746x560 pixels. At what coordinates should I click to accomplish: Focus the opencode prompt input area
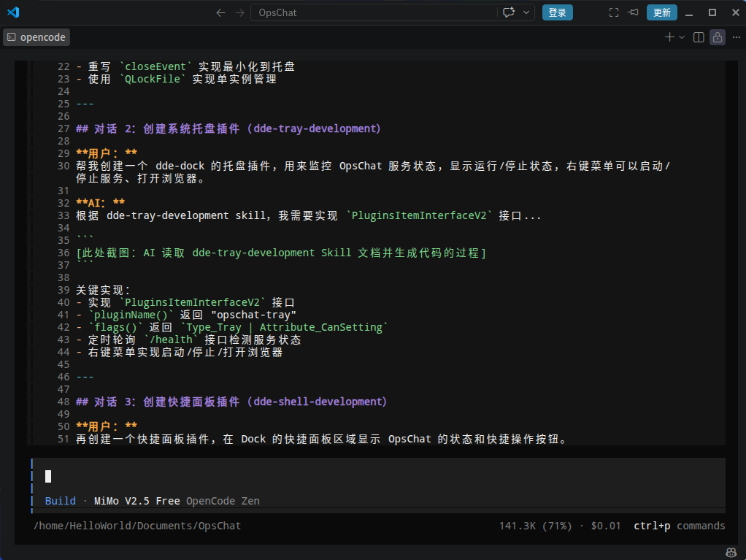(378, 476)
